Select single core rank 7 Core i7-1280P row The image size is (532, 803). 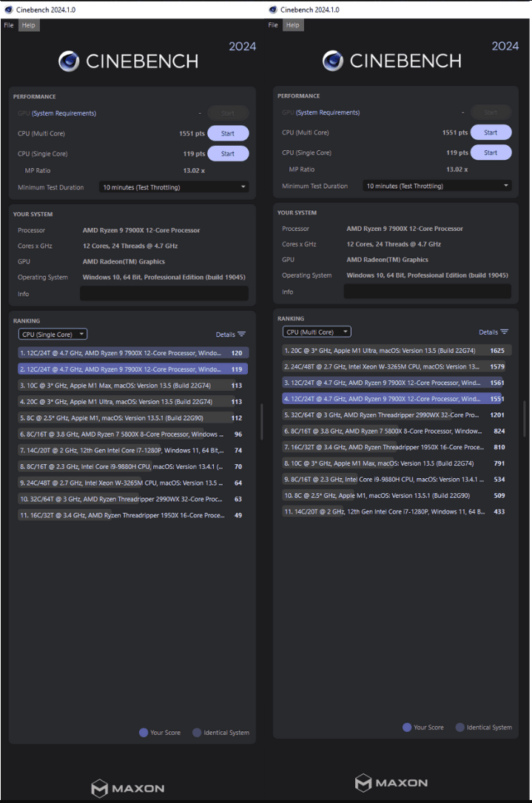pyautogui.click(x=133, y=450)
